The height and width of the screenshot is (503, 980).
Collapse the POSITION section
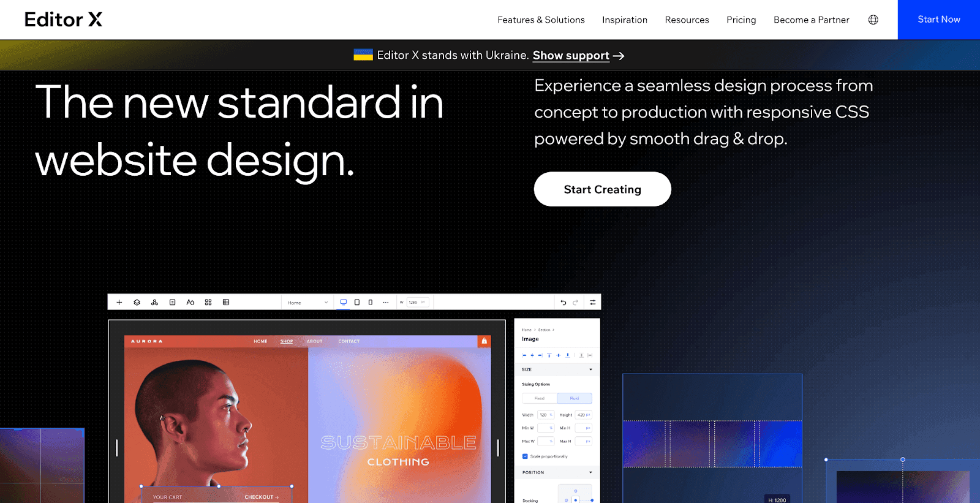coord(590,472)
